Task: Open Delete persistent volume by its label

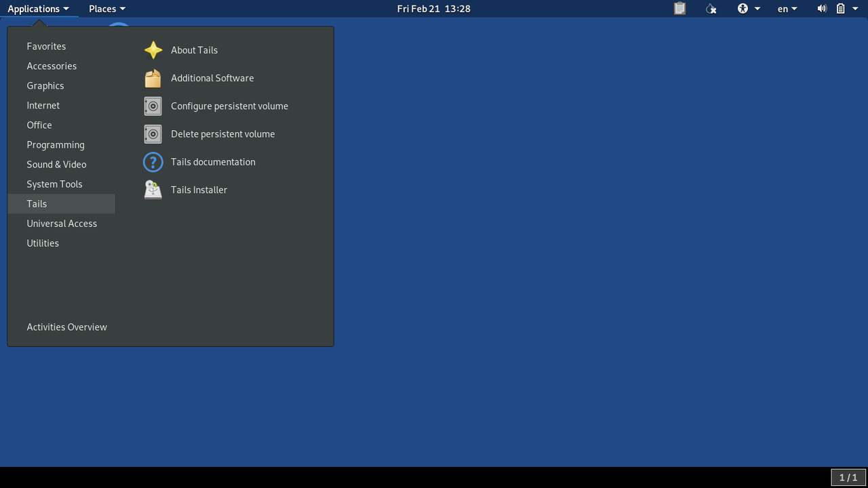Action: click(222, 134)
